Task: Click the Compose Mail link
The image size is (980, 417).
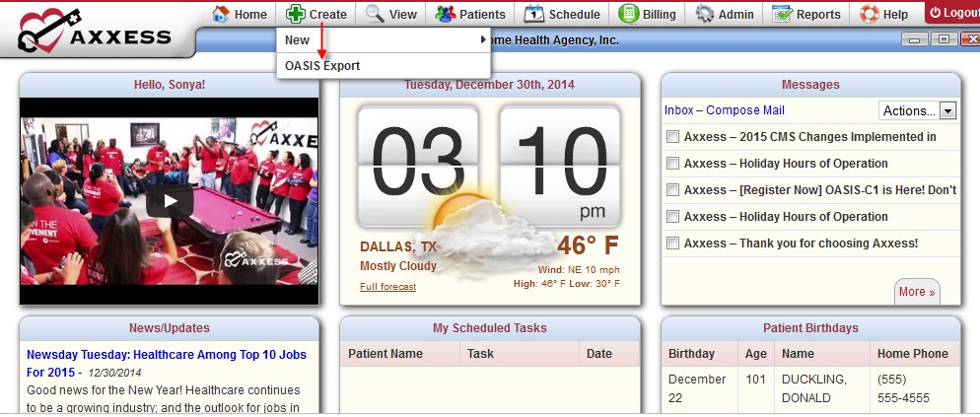Action: pos(745,110)
